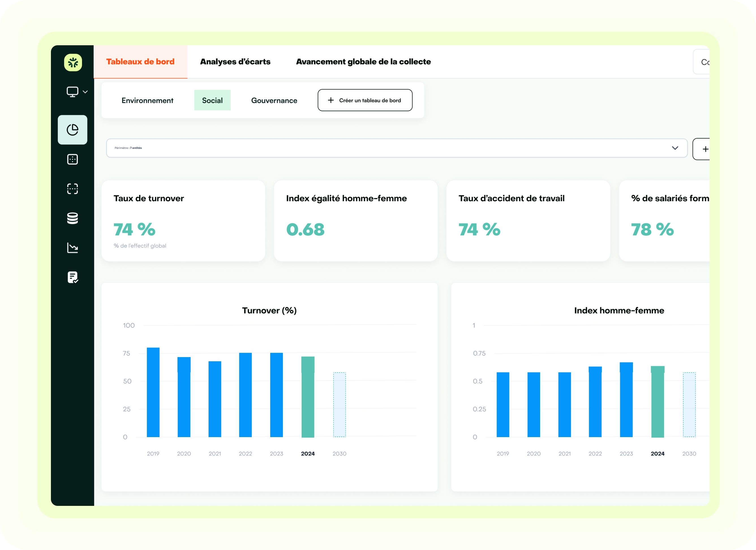Click the dashed scan frame icon
The width and height of the screenshot is (756, 550).
pyautogui.click(x=72, y=189)
